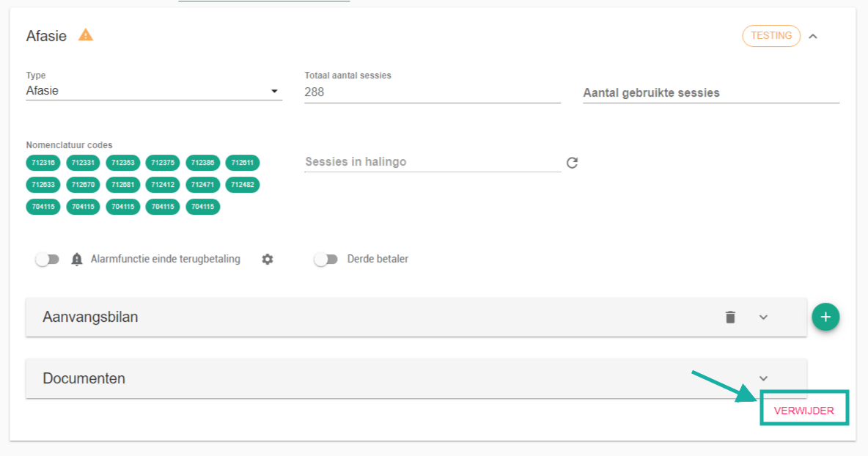This screenshot has height=456, width=868.
Task: Refresh the Sessies in halingo value
Action: point(573,163)
